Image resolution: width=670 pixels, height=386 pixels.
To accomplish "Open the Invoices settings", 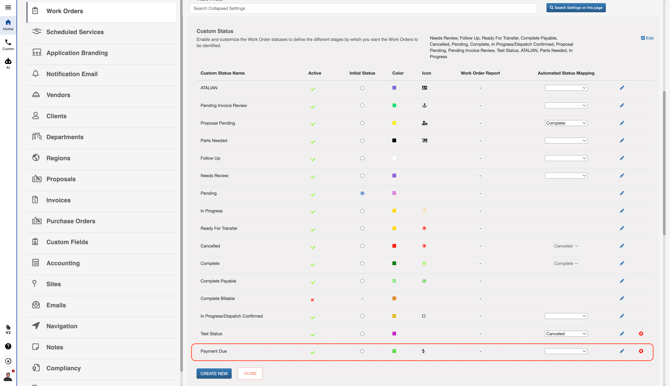I will [x=101, y=200].
